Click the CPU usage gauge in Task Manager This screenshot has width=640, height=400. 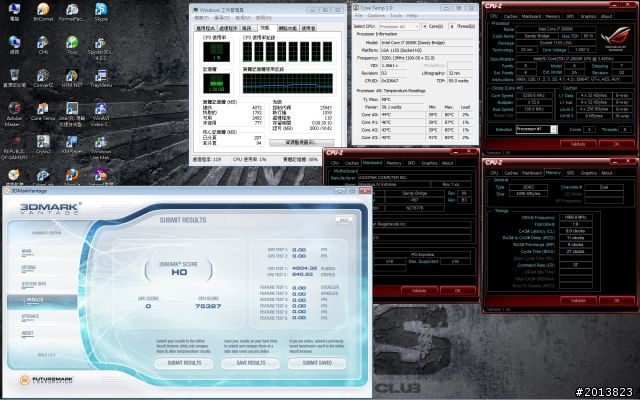(216, 52)
